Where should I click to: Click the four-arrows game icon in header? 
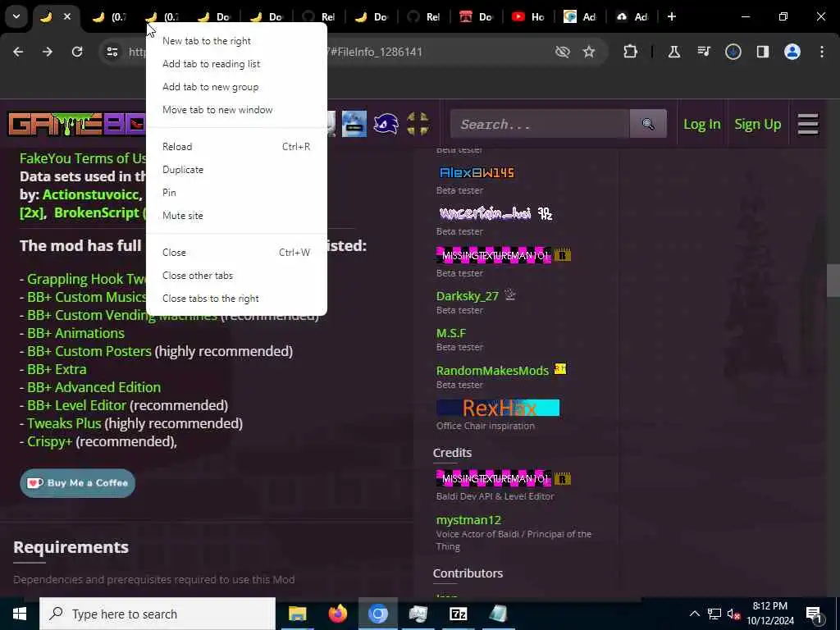coord(418,124)
